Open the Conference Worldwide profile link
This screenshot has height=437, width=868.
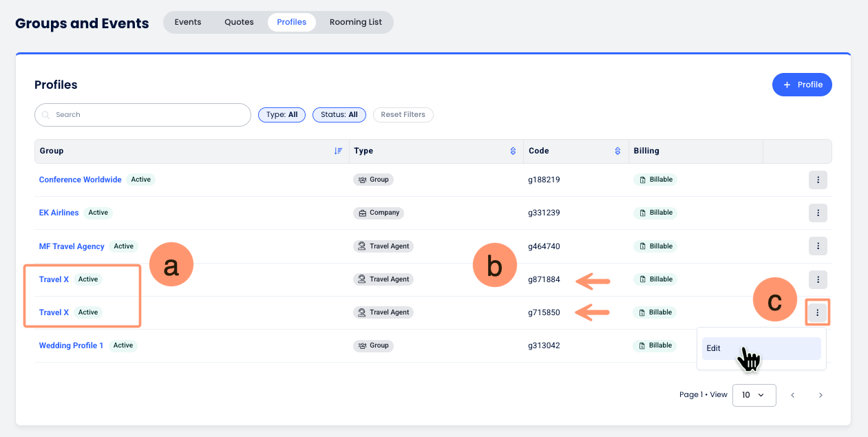[80, 180]
